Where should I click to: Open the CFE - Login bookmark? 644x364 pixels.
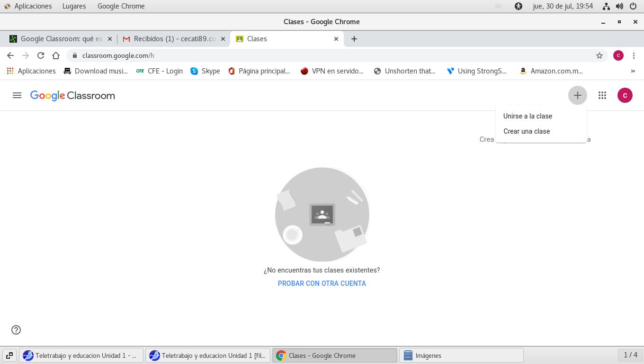(x=159, y=71)
